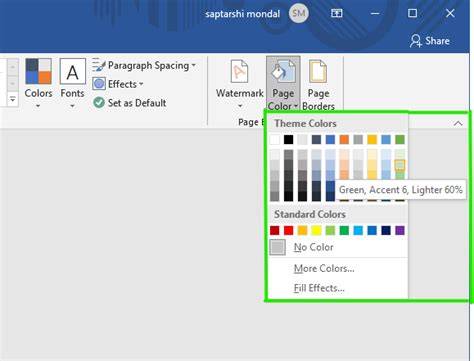This screenshot has height=361, width=474.
Task: Pick blue Accent 1 theme swatch
Action: [330, 139]
